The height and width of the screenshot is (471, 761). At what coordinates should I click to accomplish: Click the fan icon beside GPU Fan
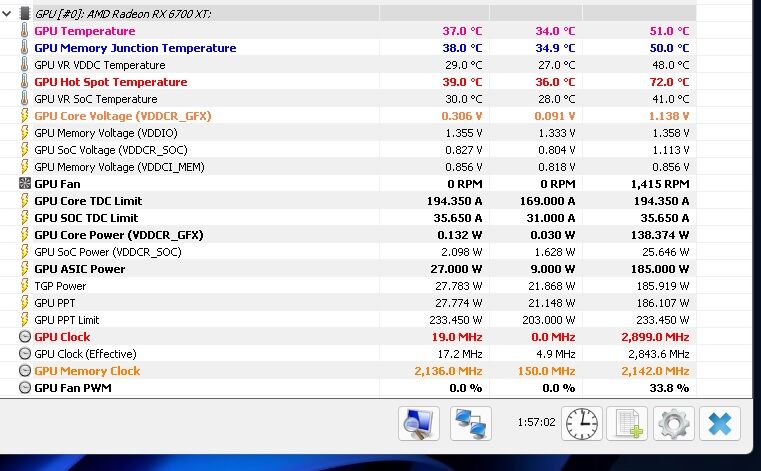pos(24,184)
